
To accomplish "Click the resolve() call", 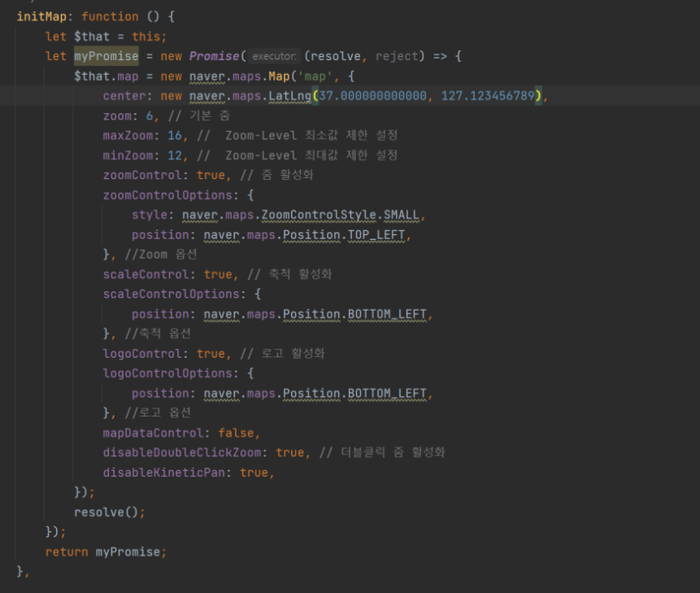I will 107,512.
